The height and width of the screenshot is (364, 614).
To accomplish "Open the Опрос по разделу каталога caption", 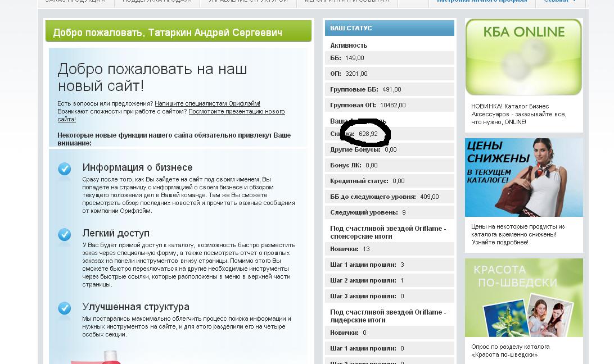I will click(x=510, y=351).
